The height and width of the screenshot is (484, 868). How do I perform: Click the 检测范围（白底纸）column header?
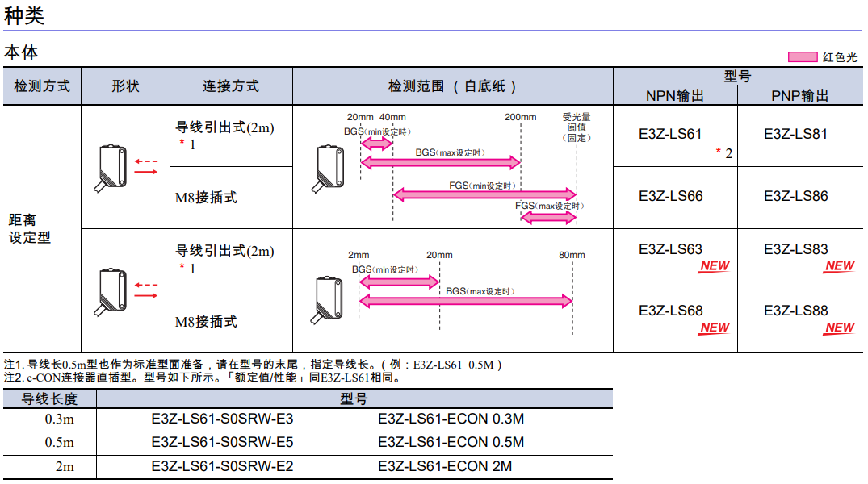(x=452, y=86)
